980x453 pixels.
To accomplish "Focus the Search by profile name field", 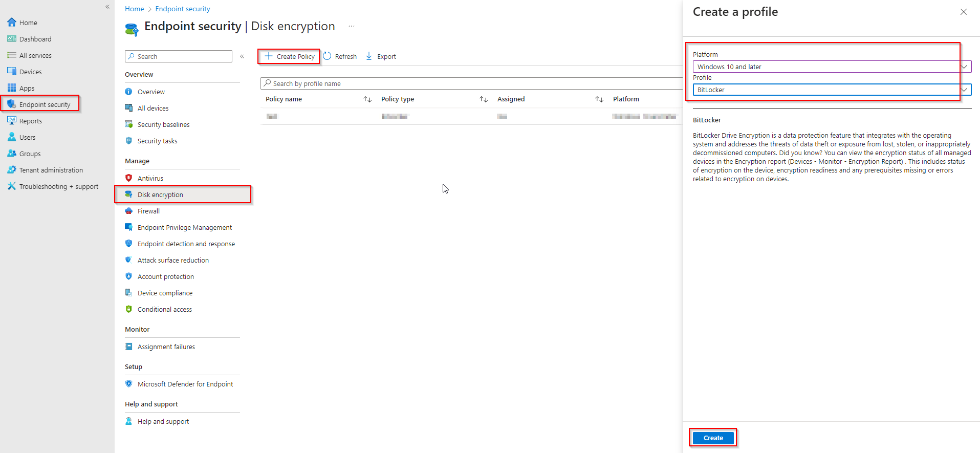I will pyautogui.click(x=471, y=83).
